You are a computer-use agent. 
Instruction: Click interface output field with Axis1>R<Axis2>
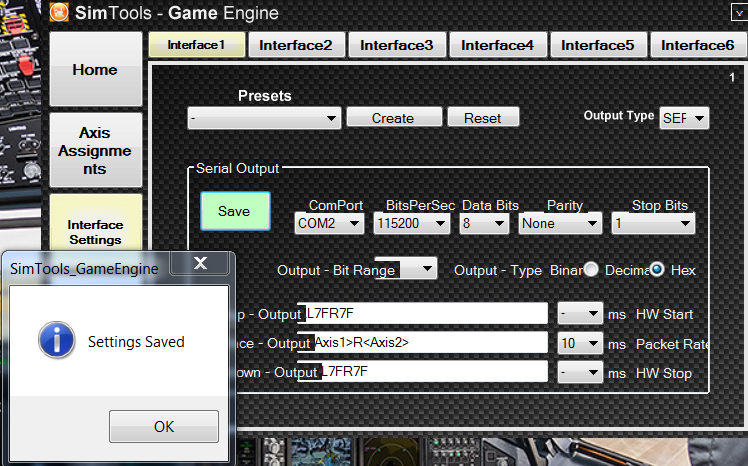pyautogui.click(x=422, y=342)
